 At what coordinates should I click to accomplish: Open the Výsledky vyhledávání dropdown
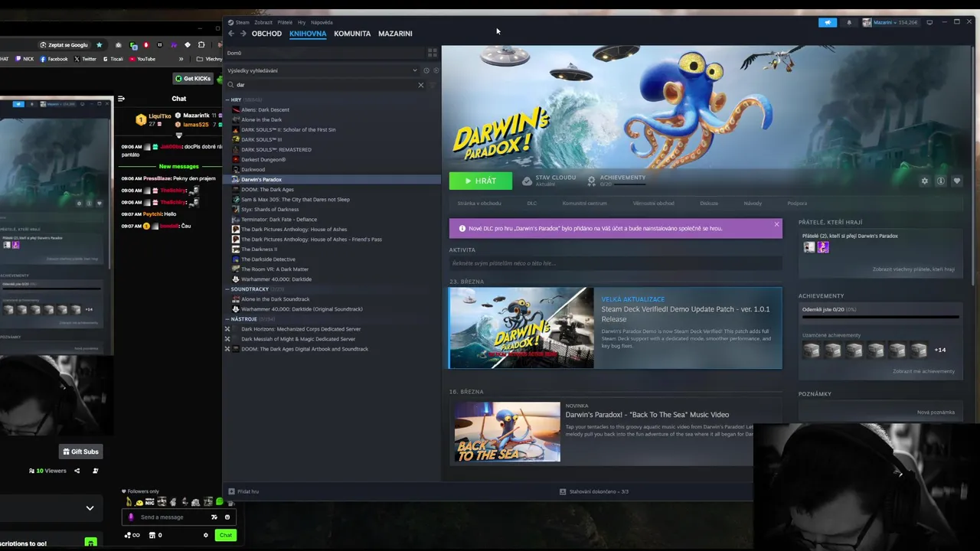click(322, 70)
